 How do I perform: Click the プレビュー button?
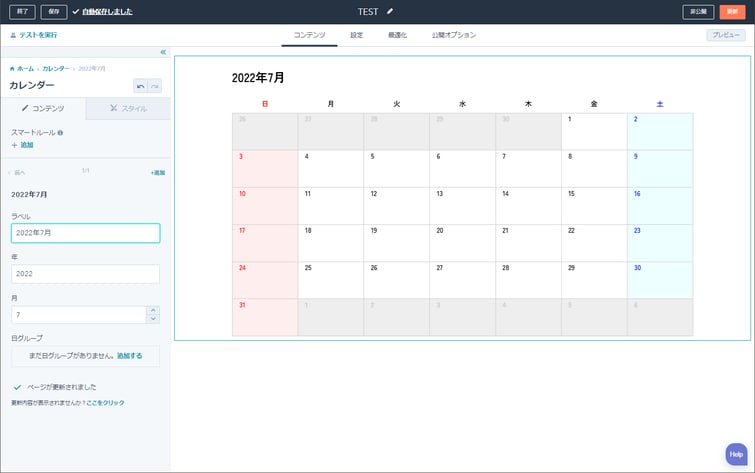point(725,35)
